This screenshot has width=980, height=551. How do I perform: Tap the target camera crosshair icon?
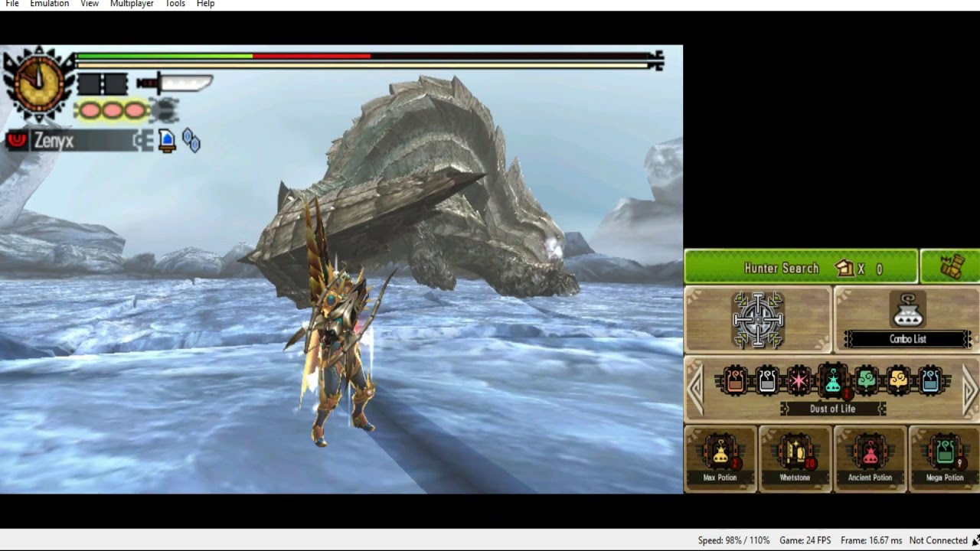click(x=758, y=320)
